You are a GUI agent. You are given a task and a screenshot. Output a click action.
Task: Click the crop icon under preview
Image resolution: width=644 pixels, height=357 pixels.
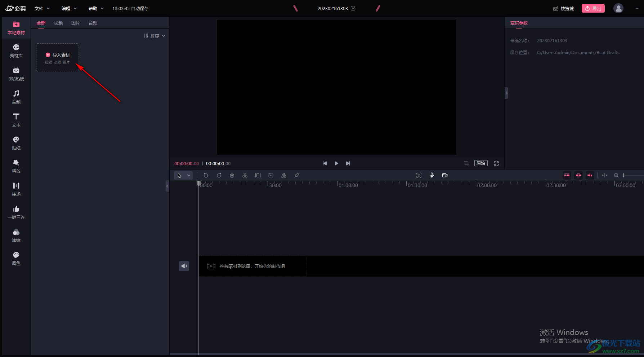pos(466,163)
